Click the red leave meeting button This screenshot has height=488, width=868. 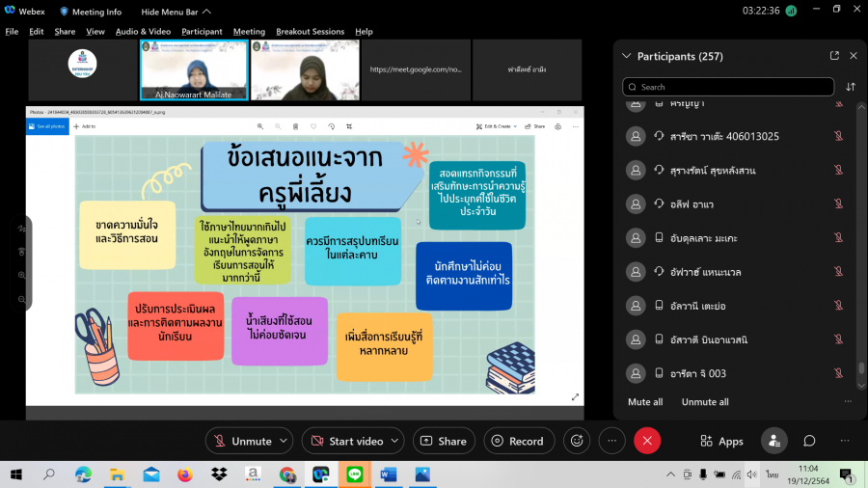click(647, 441)
